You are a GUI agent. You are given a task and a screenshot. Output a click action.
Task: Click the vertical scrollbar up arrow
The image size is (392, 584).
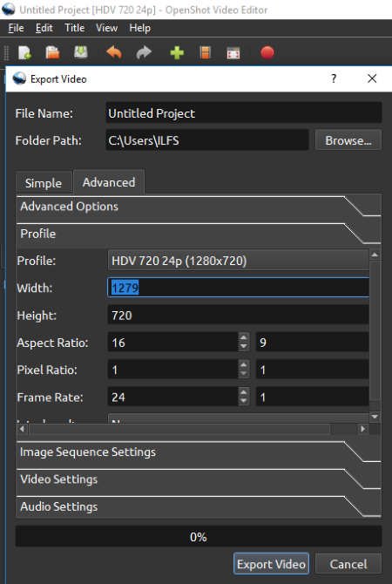pos(375,255)
